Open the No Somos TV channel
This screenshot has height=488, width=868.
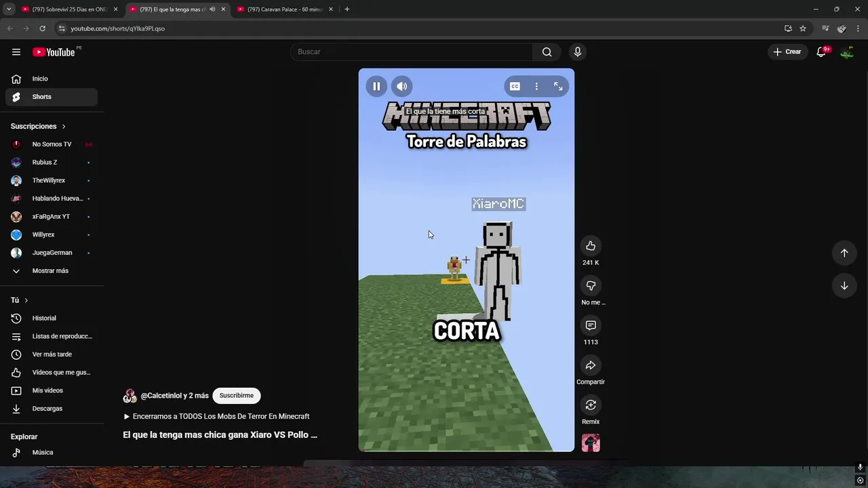pyautogui.click(x=52, y=144)
